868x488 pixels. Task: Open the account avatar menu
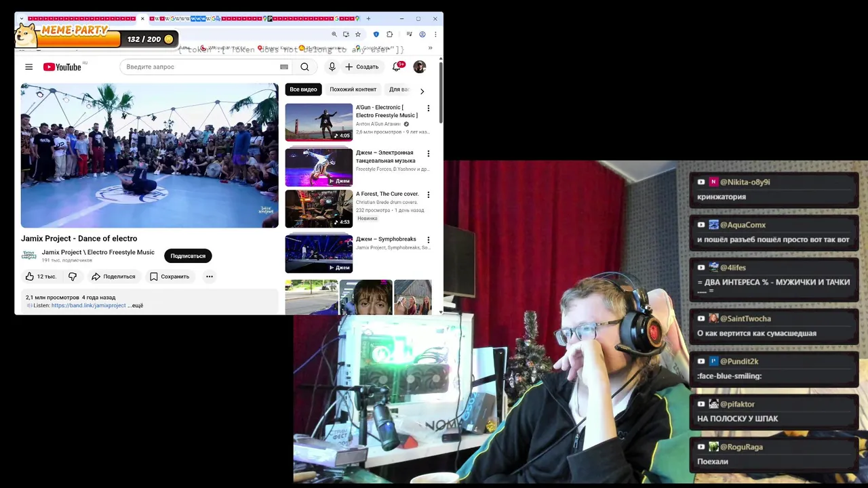[420, 66]
